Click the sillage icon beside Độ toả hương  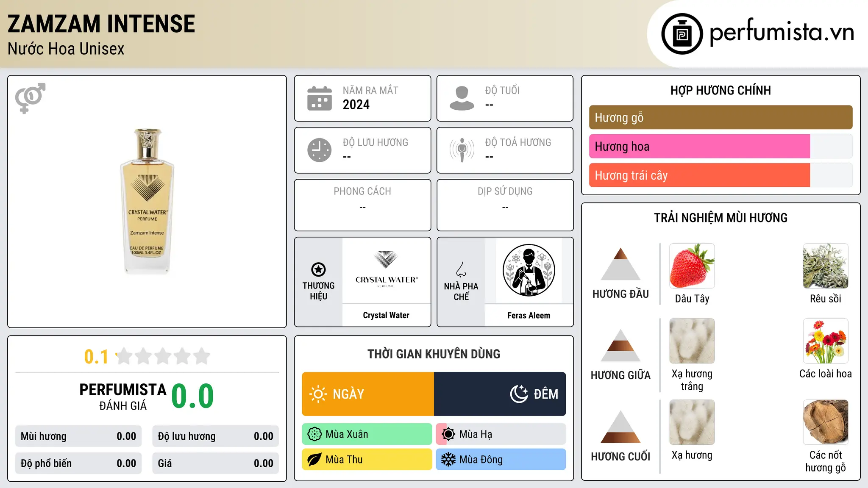pos(462,150)
